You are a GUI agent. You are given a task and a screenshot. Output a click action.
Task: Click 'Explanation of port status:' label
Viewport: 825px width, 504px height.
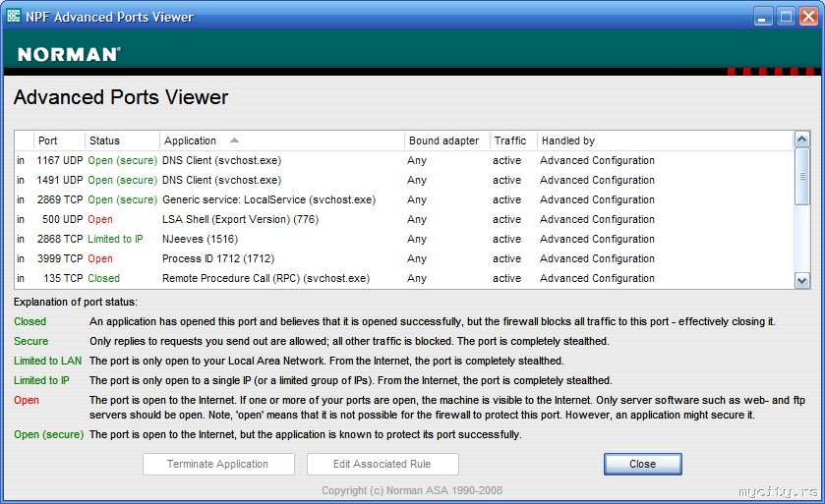[76, 303]
